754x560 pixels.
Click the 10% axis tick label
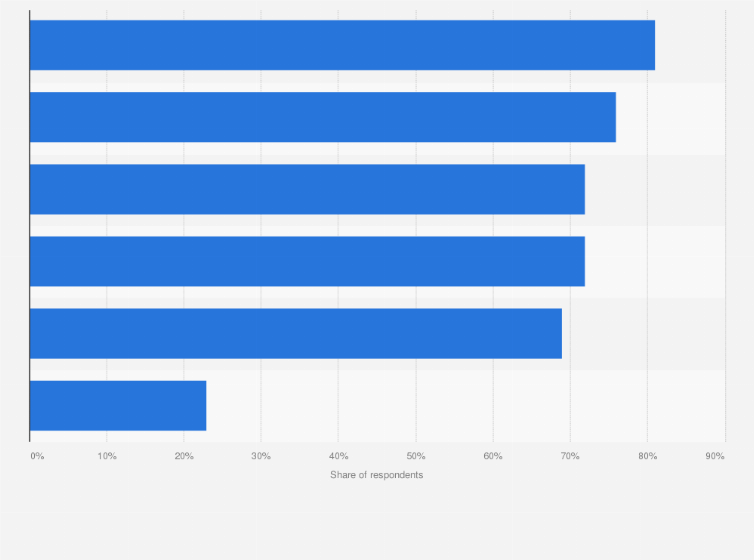click(x=107, y=456)
